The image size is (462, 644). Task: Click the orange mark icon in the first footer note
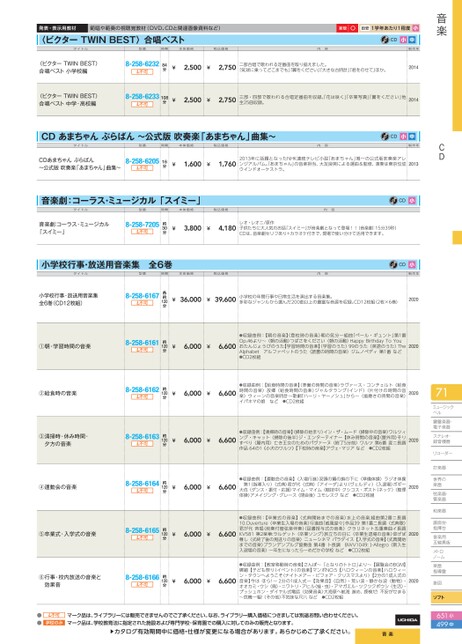coord(54,615)
